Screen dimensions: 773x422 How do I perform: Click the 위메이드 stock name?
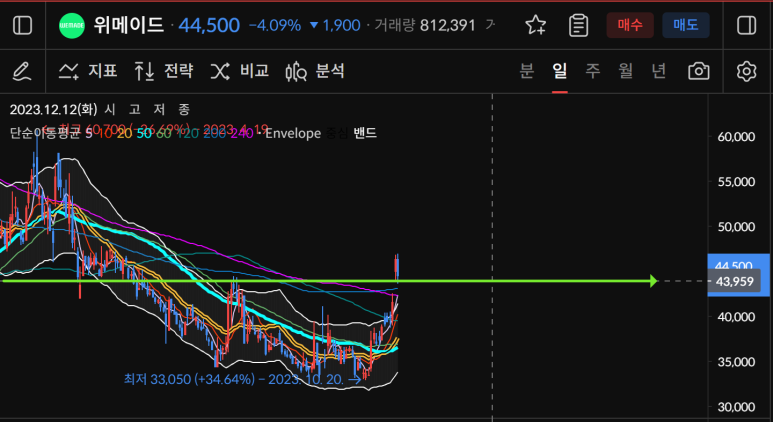(x=129, y=25)
